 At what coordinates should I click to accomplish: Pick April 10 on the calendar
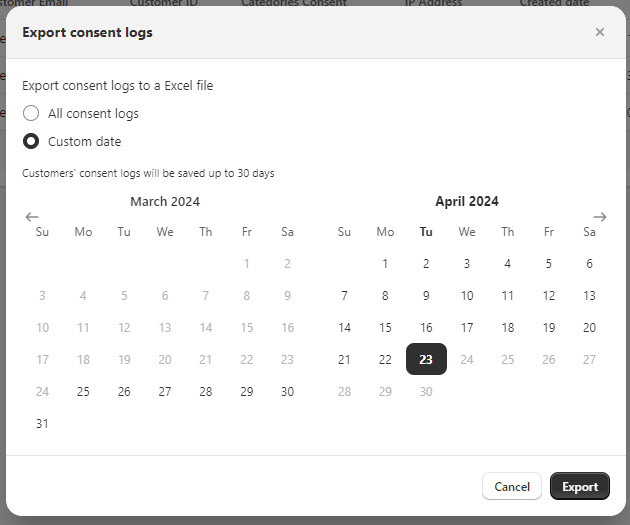(467, 296)
